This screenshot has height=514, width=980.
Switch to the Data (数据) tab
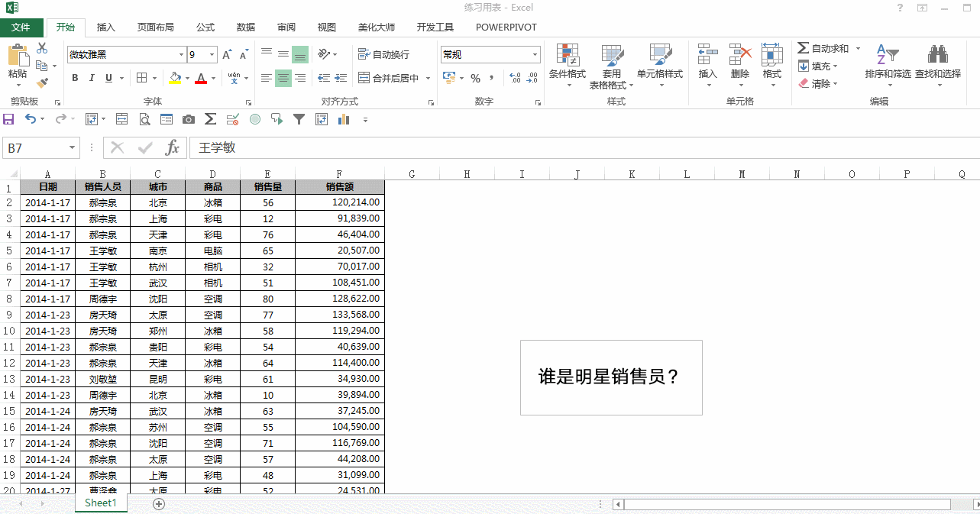point(246,27)
